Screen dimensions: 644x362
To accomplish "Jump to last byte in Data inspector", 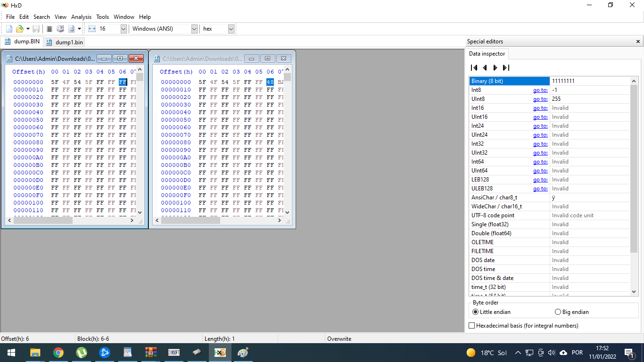I will 506,68.
